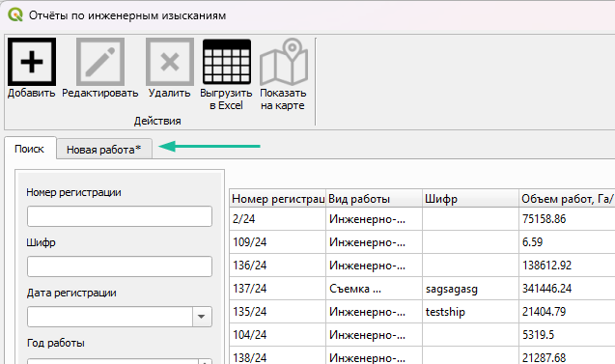Screen dimensions: 615x364
Task: Click Инженерно-... cell in row 135/24
Action: tap(375, 312)
